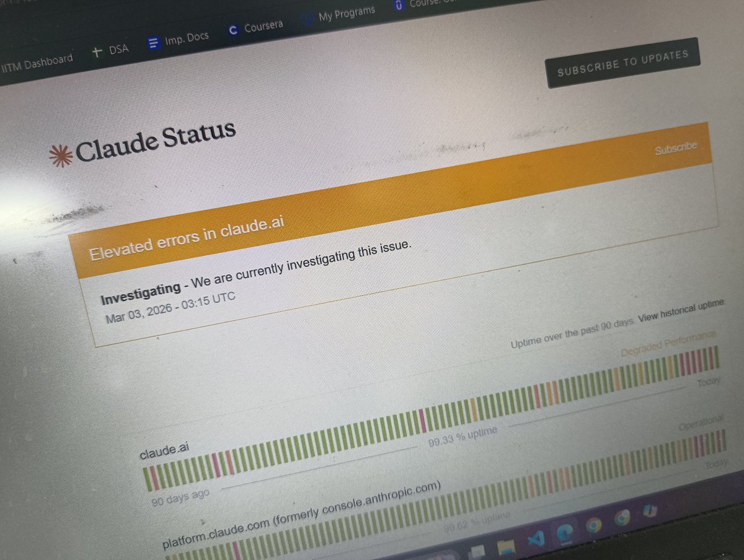Image resolution: width=744 pixels, height=560 pixels.
Task: Click the Claude Status heading
Action: click(x=156, y=141)
